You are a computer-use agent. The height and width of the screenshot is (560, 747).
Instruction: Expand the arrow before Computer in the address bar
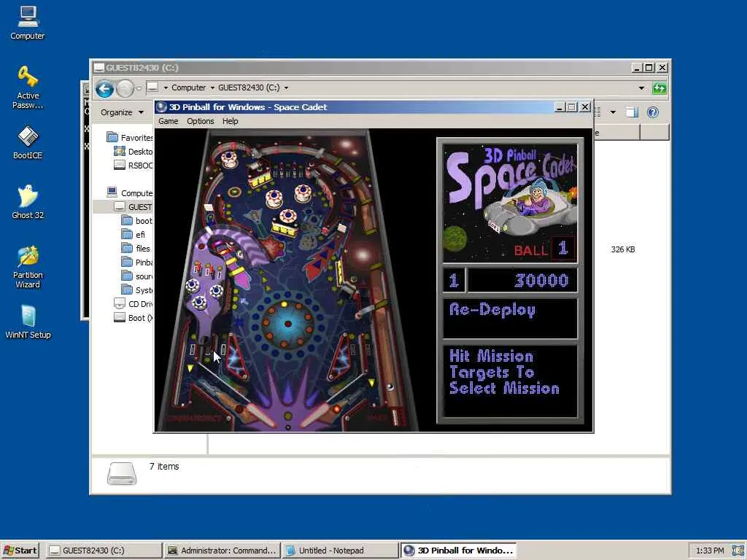click(166, 87)
